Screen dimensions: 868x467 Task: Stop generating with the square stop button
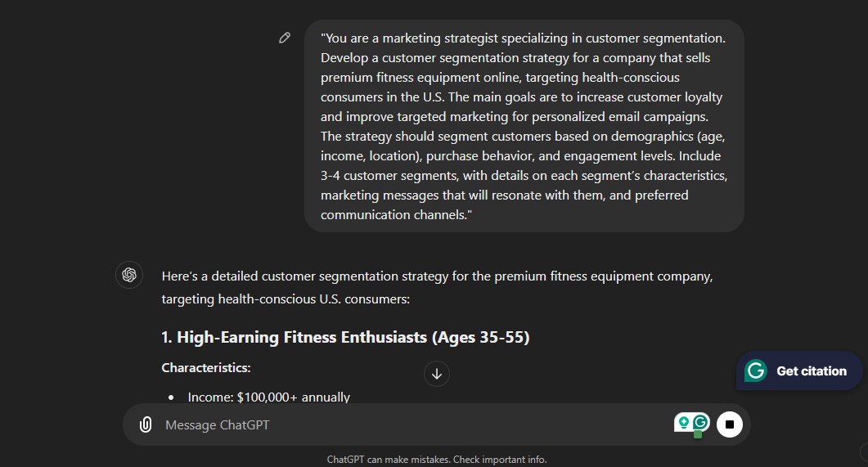730,424
